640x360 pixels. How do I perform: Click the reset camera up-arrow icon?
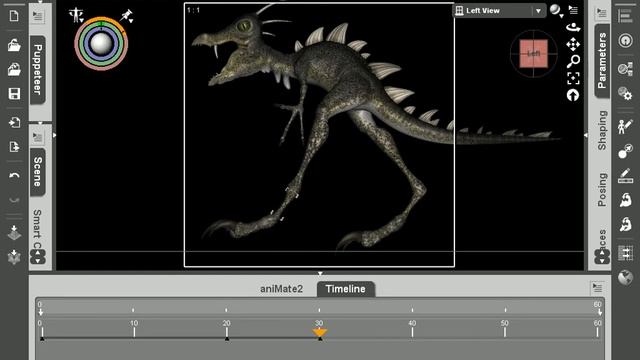pos(573,95)
